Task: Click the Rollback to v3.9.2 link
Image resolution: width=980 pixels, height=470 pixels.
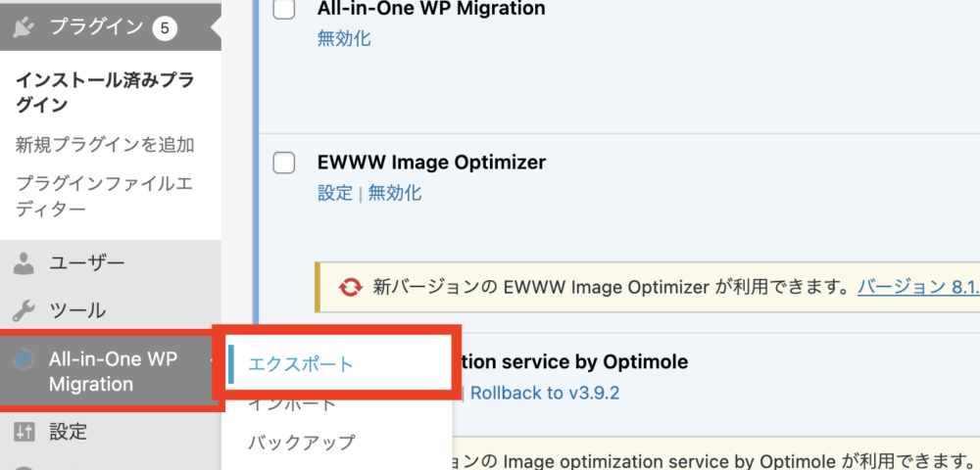Action: click(x=544, y=394)
